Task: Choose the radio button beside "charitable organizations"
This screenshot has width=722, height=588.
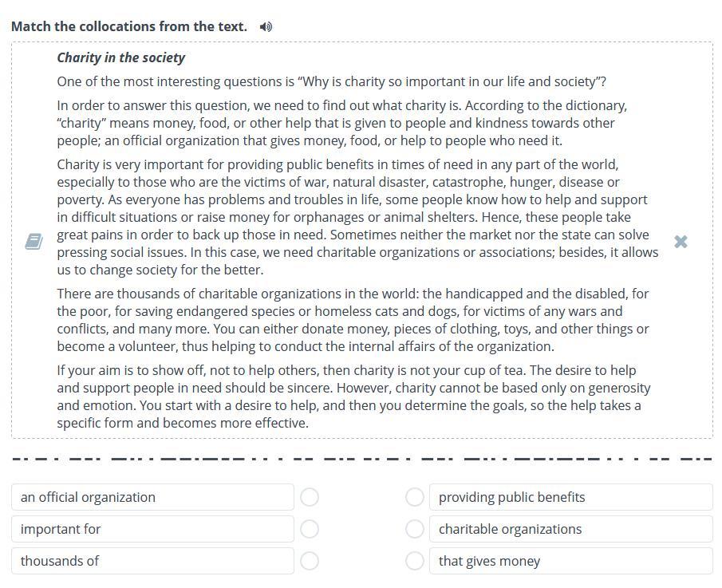Action: (415, 529)
